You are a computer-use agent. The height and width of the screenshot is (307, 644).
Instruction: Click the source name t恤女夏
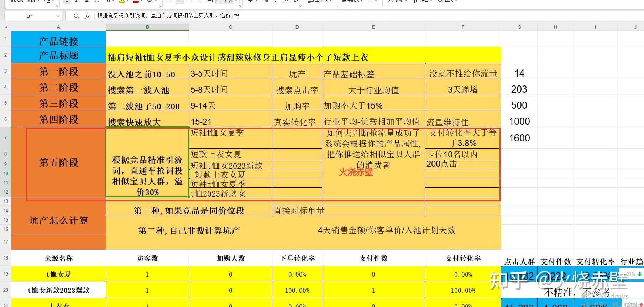click(x=58, y=274)
